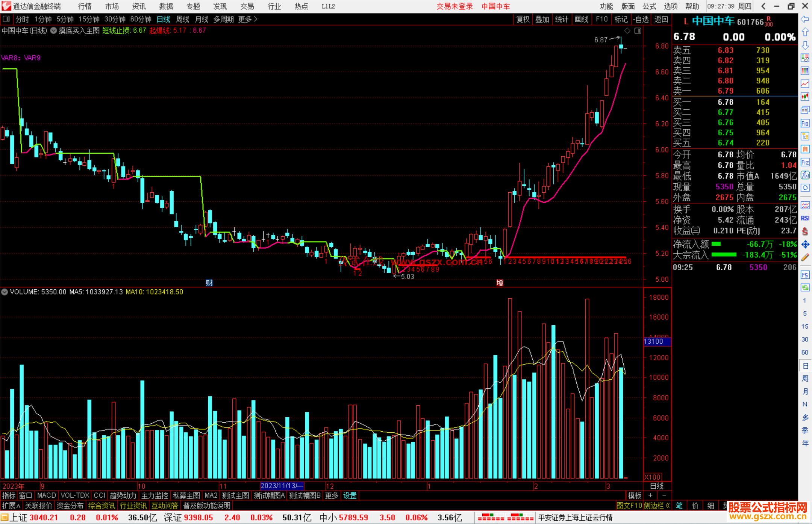Click the candlestick chart icon in sidebar
The image size is (812, 524).
pos(805,97)
